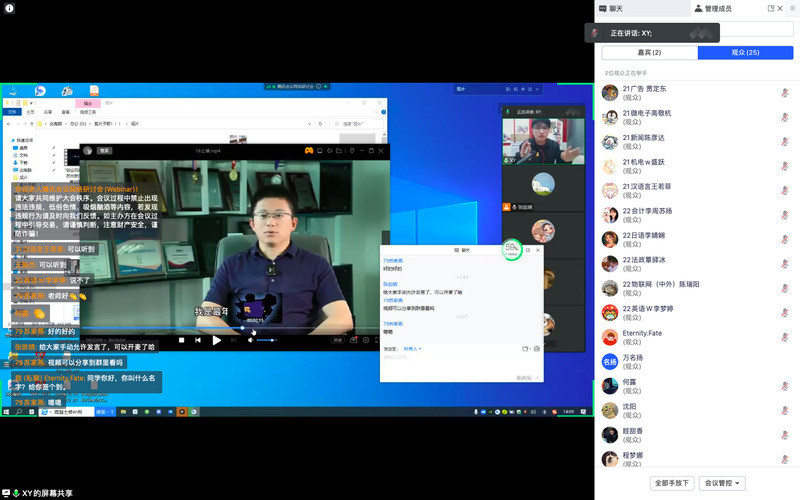Click muted mic icon for 21广告 贾定东
800x500 pixels.
[x=785, y=92]
